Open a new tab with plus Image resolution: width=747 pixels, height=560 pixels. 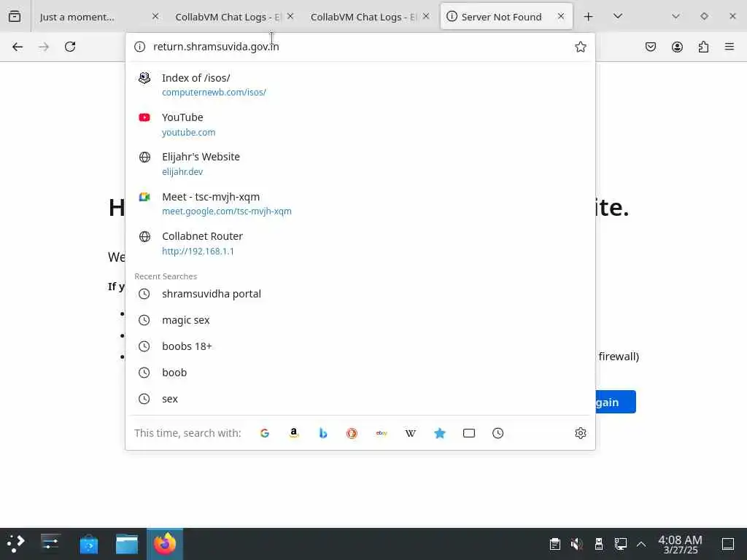589,17
